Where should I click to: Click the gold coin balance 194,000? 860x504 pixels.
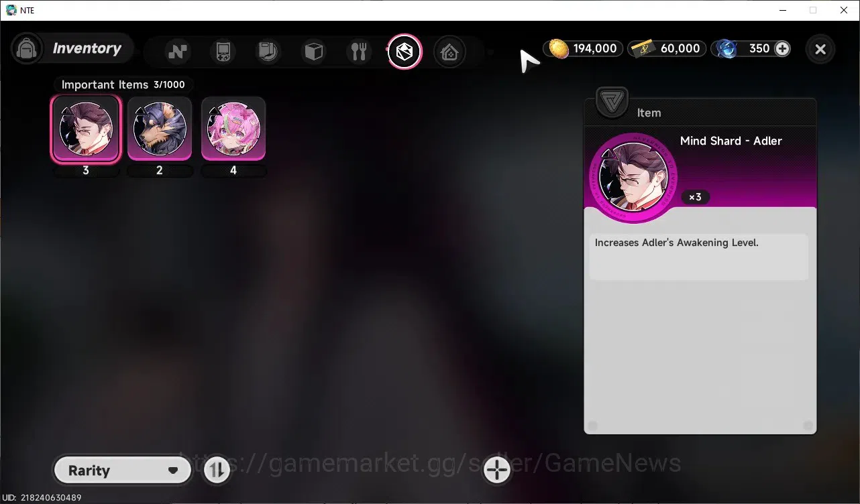click(583, 48)
